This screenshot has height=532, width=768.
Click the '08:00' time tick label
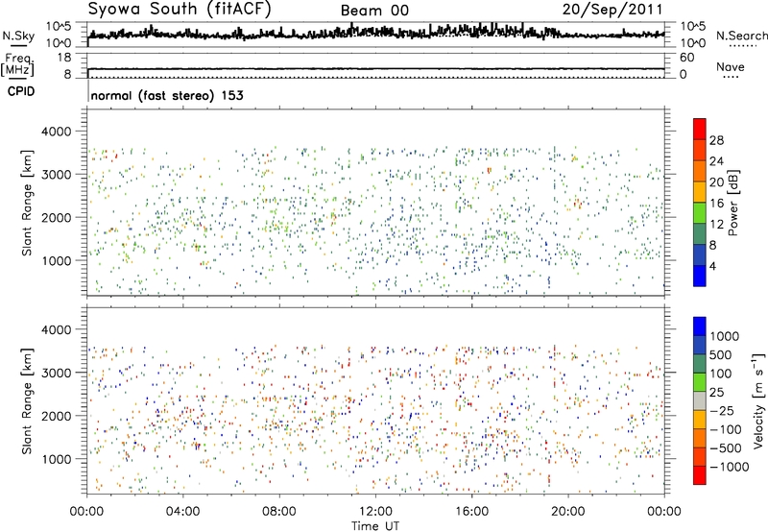click(279, 512)
